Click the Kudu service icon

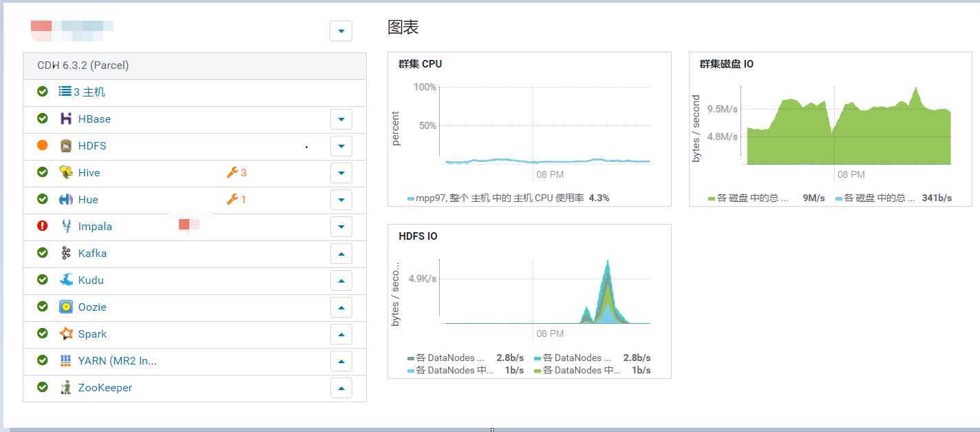coord(66,280)
